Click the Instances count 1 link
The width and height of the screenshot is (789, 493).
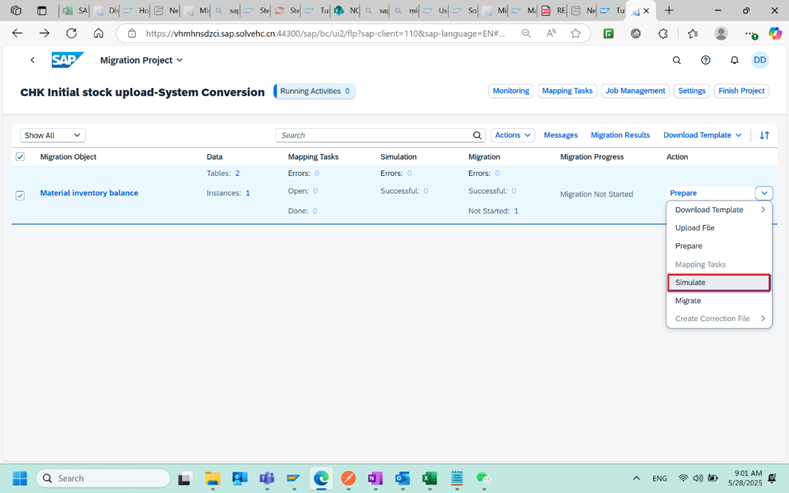(248, 193)
